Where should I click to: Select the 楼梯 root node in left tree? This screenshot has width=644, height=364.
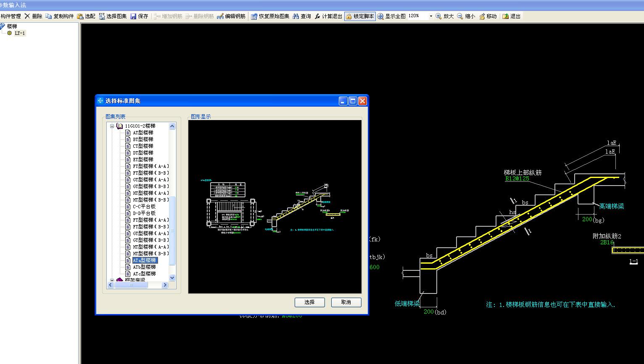coord(12,26)
